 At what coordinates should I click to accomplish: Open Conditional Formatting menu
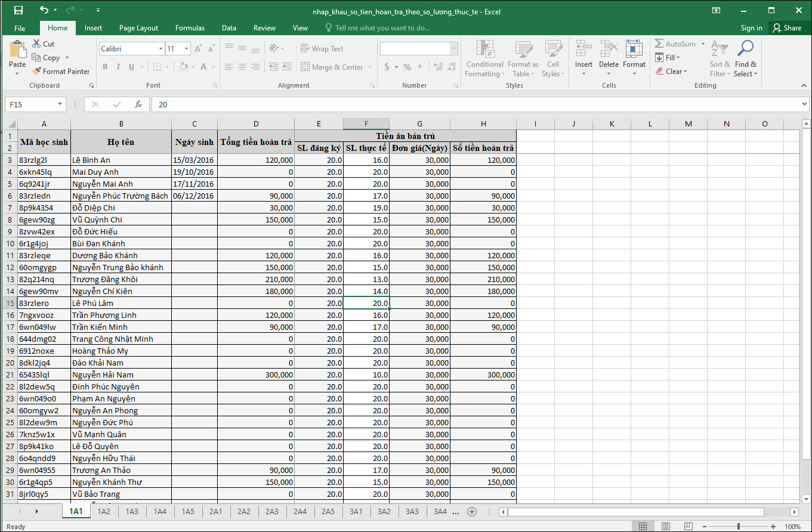[x=484, y=58]
